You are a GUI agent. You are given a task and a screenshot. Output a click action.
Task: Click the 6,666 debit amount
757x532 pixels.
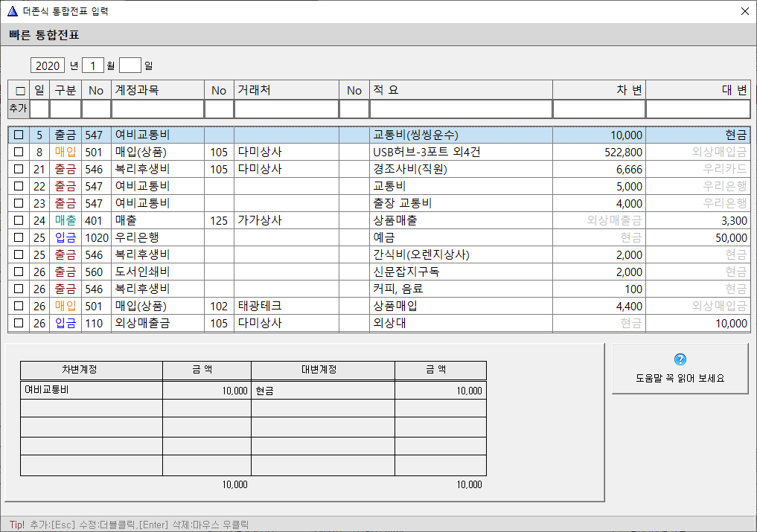pos(599,169)
